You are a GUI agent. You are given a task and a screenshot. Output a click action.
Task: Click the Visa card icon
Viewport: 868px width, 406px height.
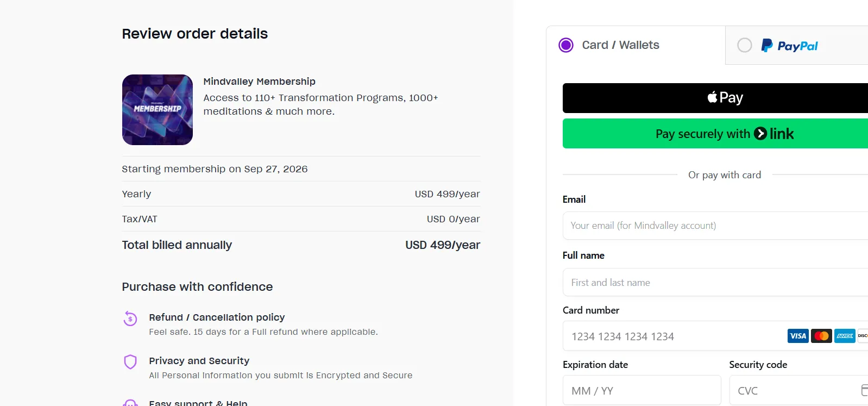[x=798, y=336]
